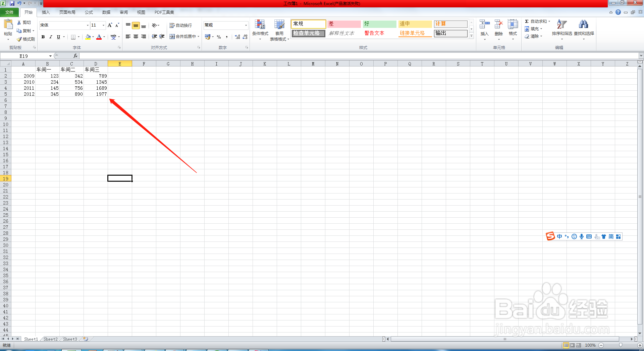Click the insert function fx icon
Image resolution: width=644 pixels, height=351 pixels.
(x=75, y=56)
